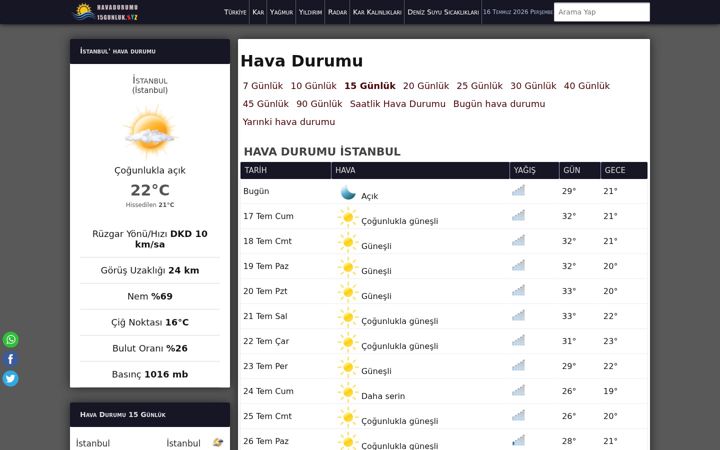Select the 7 Günlük forecast link

[x=263, y=86]
